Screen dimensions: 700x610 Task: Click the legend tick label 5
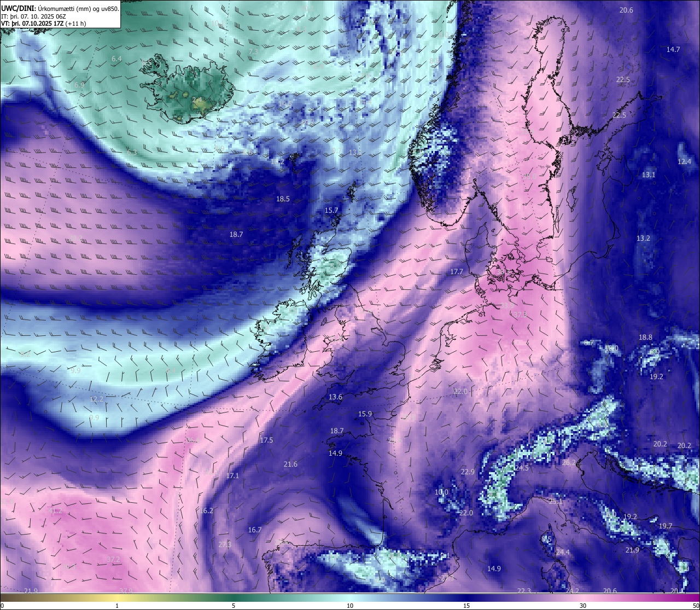tap(234, 606)
